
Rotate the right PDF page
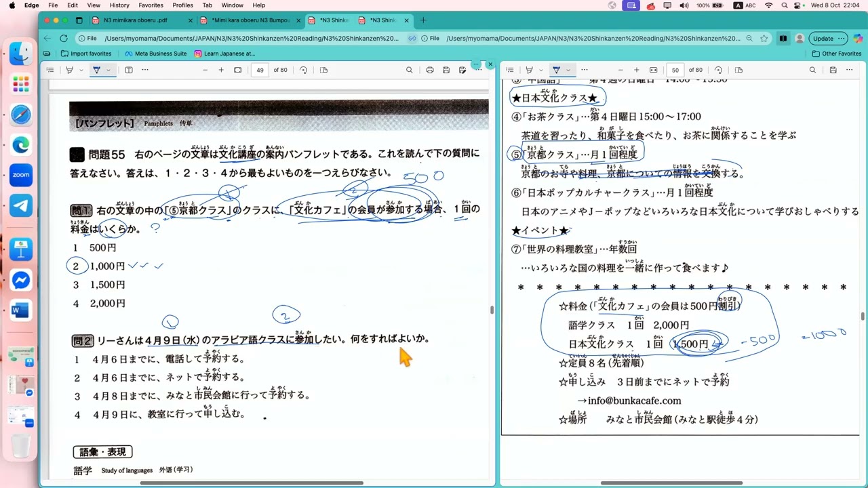click(719, 70)
